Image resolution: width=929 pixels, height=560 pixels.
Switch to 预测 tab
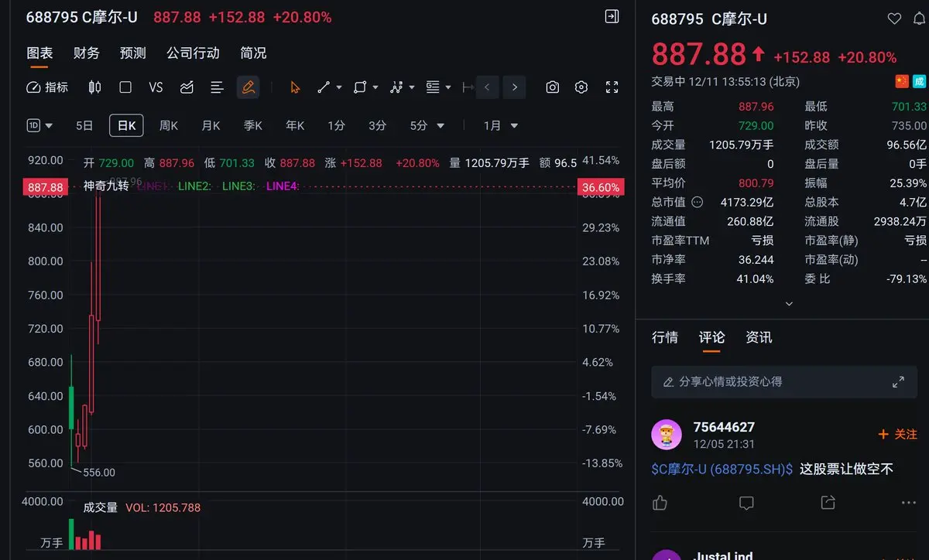click(133, 53)
